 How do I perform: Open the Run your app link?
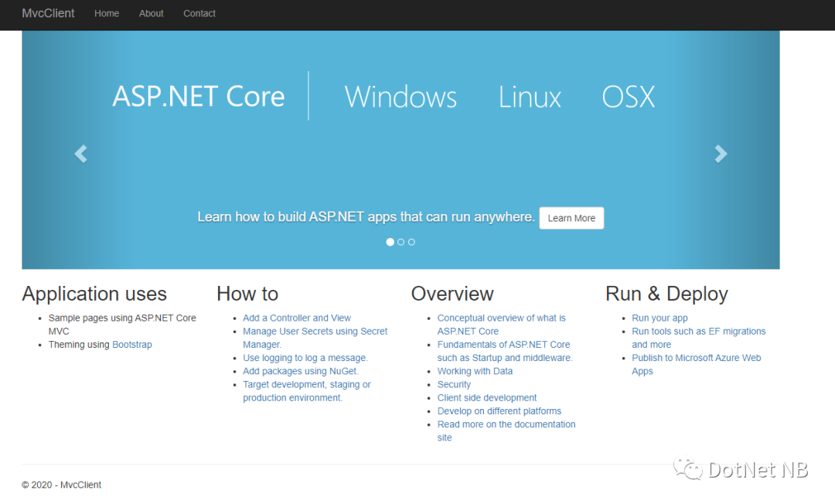659,318
